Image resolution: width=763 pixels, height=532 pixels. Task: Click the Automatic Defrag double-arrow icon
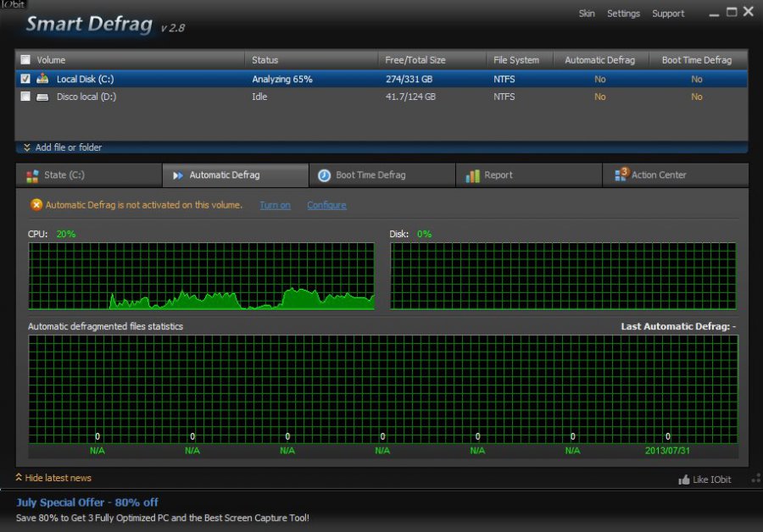178,175
